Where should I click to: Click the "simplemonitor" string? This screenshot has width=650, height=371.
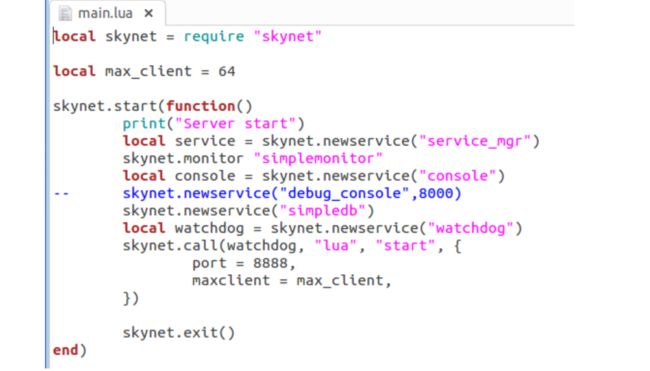[x=318, y=158]
